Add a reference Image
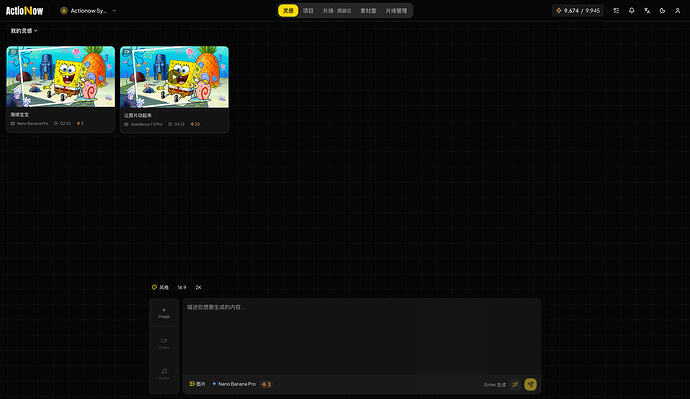Viewport: 690px width, 399px height. [x=164, y=313]
